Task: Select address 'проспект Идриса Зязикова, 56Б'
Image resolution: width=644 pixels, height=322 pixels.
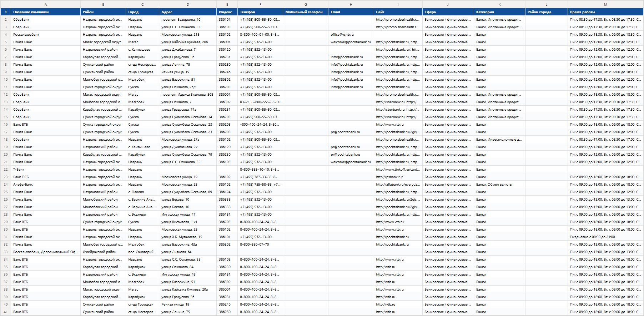Action: click(188, 95)
